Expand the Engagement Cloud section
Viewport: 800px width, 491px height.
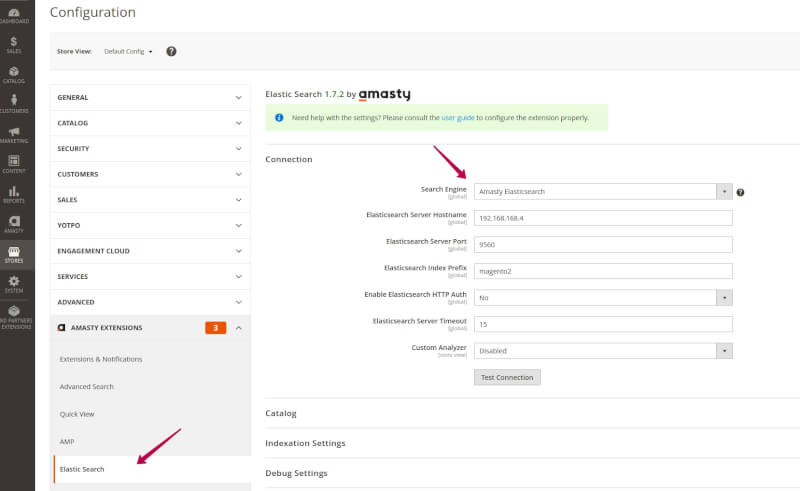[x=150, y=251]
